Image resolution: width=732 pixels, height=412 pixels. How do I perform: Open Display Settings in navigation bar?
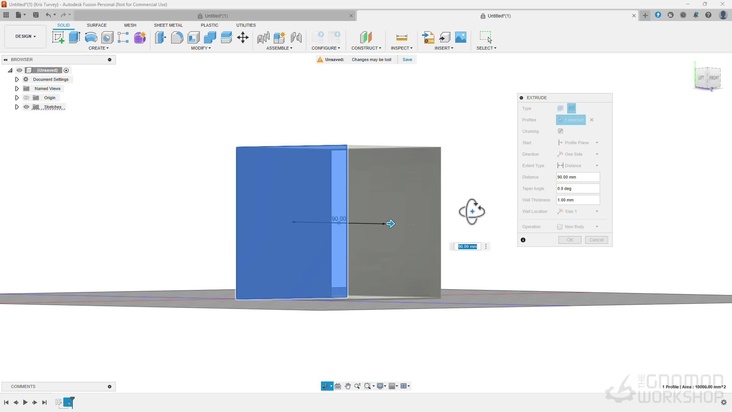tap(380, 386)
